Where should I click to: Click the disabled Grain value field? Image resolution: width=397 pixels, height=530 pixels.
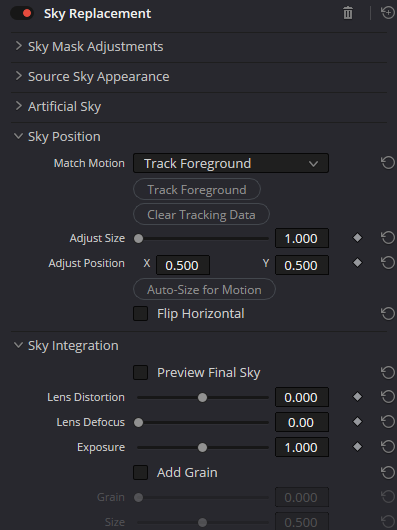click(302, 497)
